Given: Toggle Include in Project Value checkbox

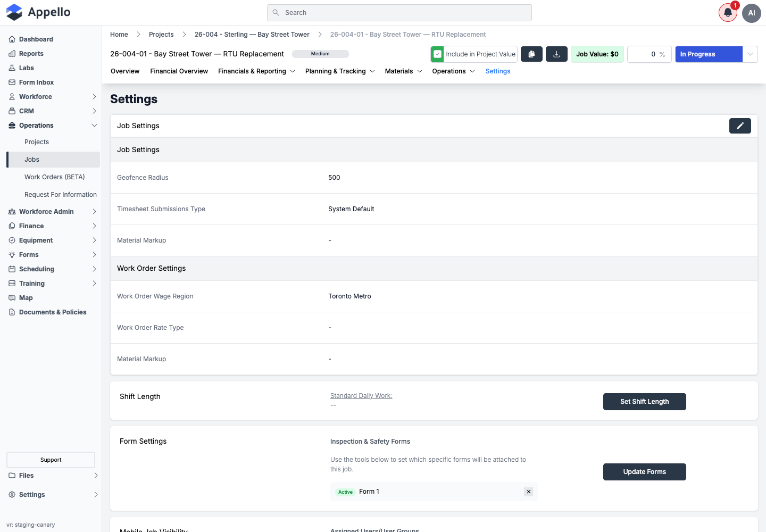Looking at the screenshot, I should [x=437, y=54].
